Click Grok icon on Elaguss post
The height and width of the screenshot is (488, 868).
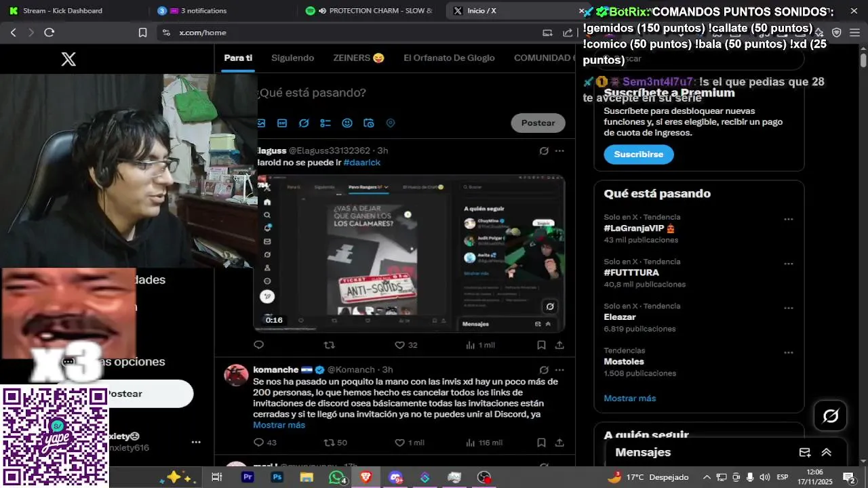point(544,151)
